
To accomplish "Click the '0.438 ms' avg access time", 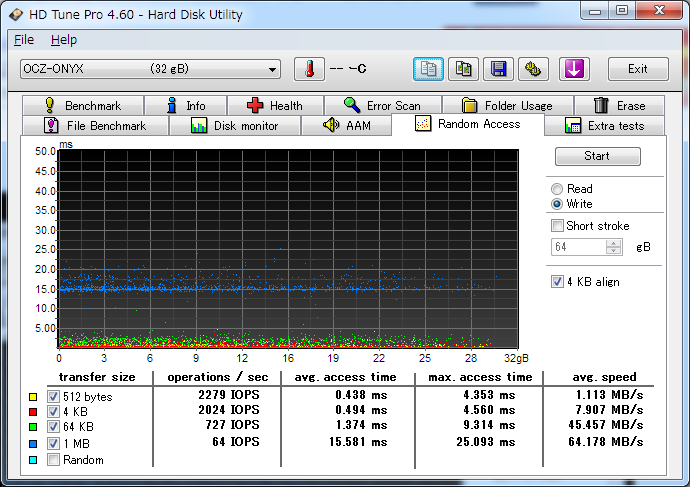I will point(361,395).
